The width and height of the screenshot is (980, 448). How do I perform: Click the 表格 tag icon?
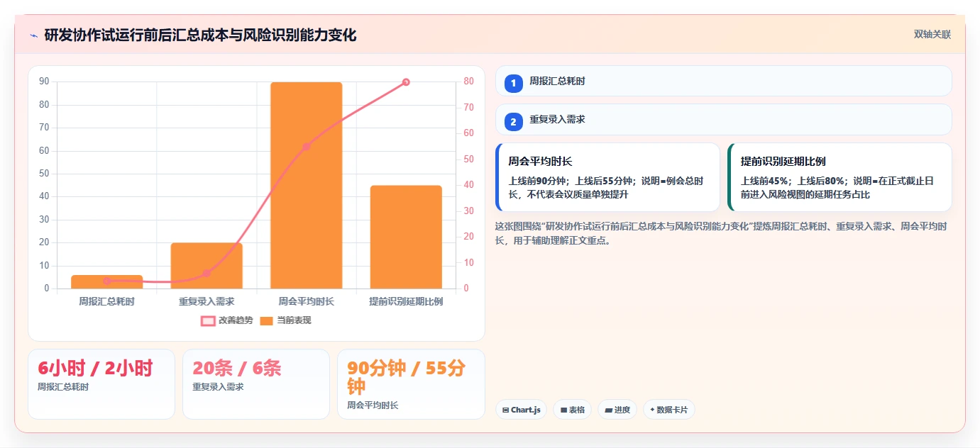pyautogui.click(x=563, y=410)
